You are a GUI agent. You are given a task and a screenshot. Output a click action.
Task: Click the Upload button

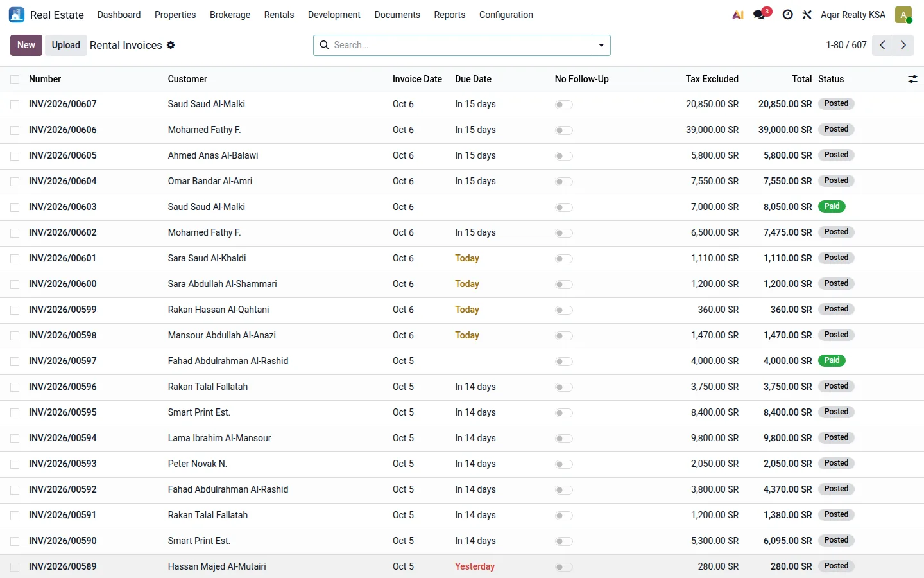[66, 45]
